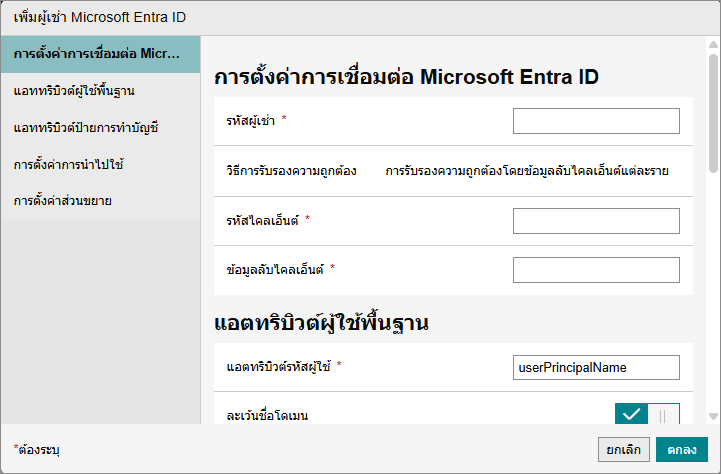Screen dimensions: 721x474
Task: Open การตั้งค่าส่วนขยาย sidebar item
Action: [x=100, y=201]
